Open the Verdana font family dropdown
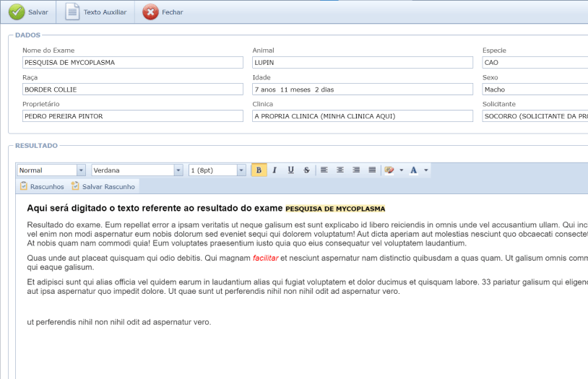The height and width of the screenshot is (379, 588). point(178,170)
